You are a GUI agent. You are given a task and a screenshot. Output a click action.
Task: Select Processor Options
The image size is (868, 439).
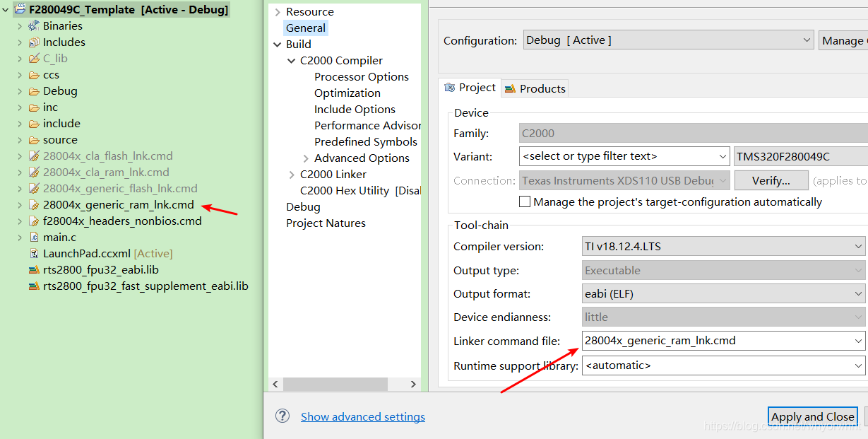tap(362, 76)
